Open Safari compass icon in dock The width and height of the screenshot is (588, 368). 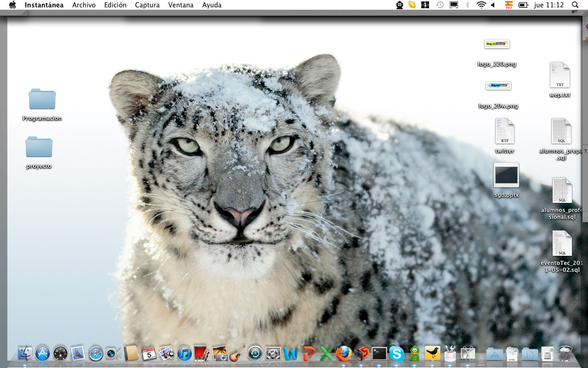(x=96, y=353)
